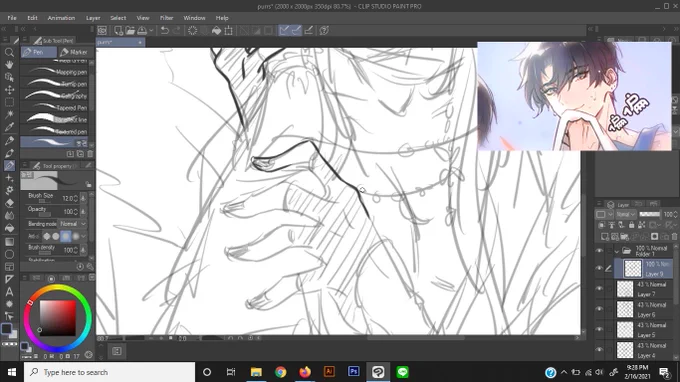Click the Scale/Rotate transform command bar icon
This screenshot has height=382, width=680.
229,30
